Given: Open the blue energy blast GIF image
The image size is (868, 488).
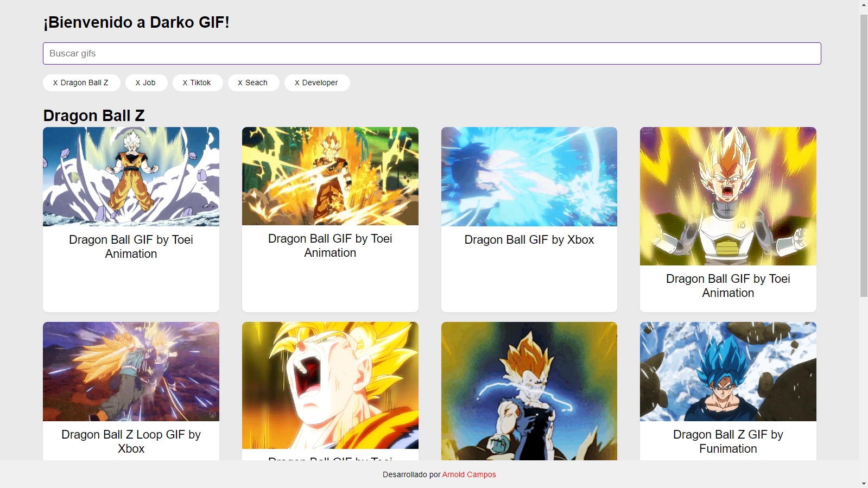Looking at the screenshot, I should click(529, 176).
